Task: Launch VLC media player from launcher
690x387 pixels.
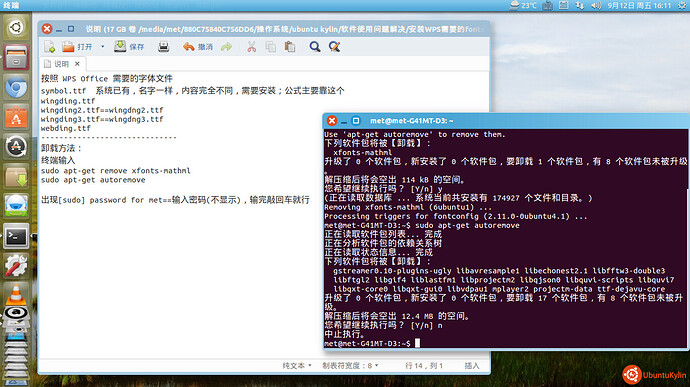Action: coord(16,294)
